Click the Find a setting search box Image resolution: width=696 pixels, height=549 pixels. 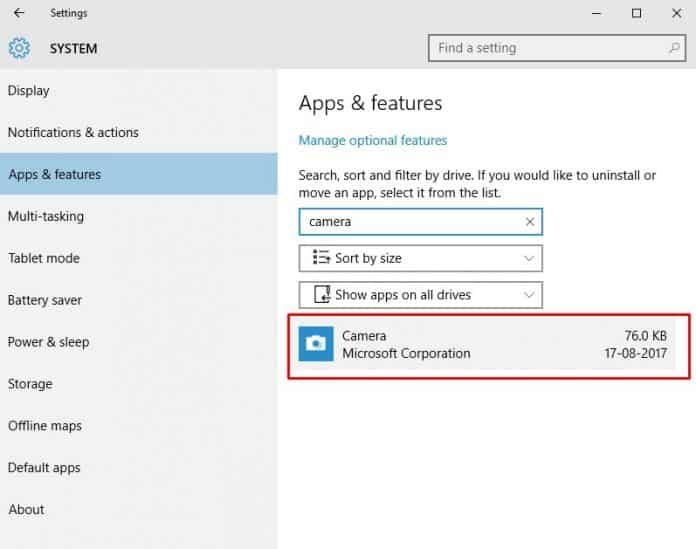pyautogui.click(x=557, y=47)
